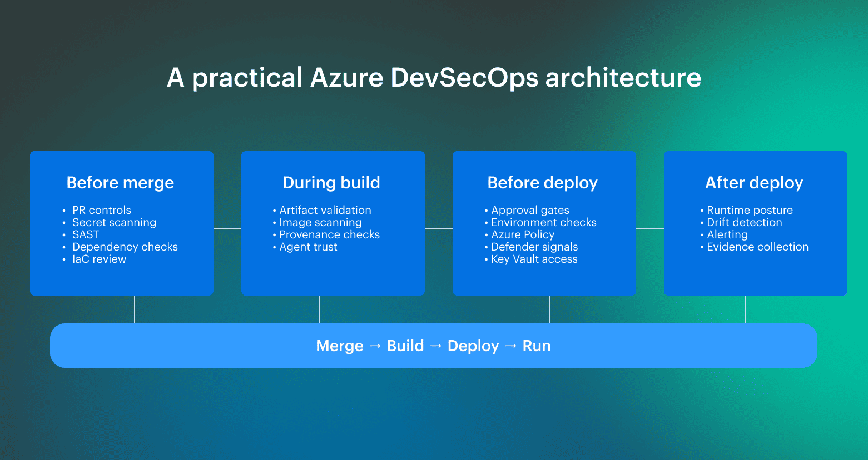Image resolution: width=868 pixels, height=460 pixels.
Task: Click the 'Before merge' stage header
Action: 120,182
